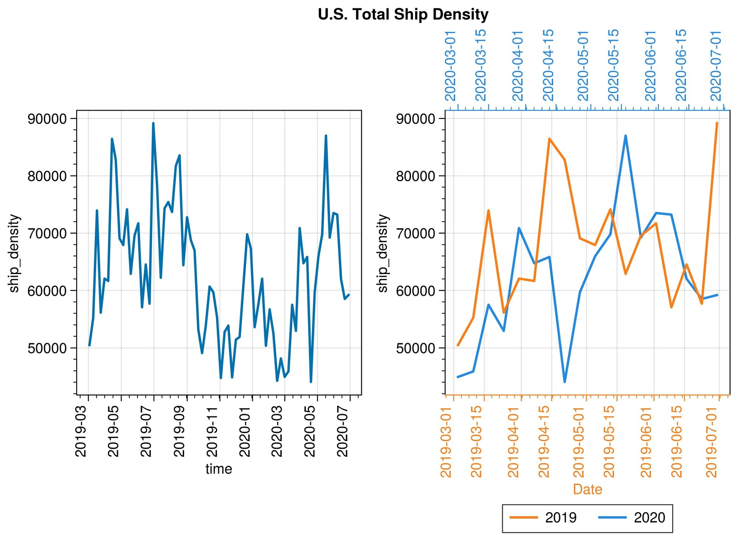Click the blue '2020-07-01' top axis label
Viewport: 737px width, 560px height.
pyautogui.click(x=716, y=66)
